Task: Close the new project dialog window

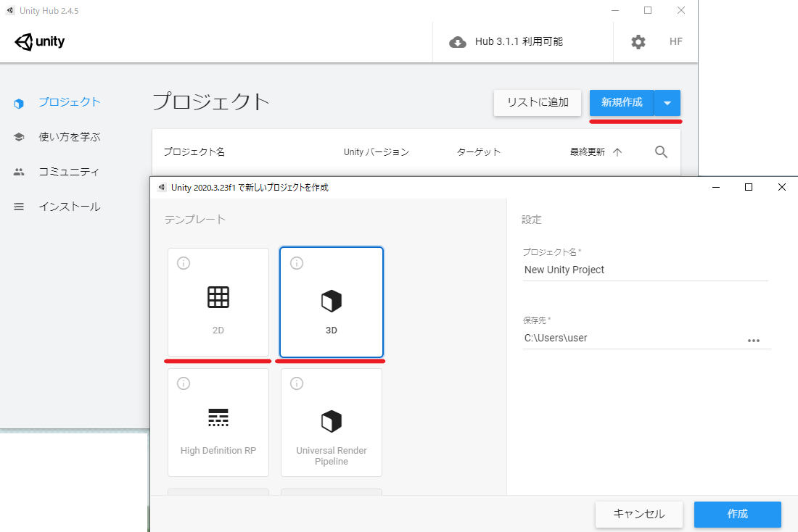Action: (x=782, y=187)
